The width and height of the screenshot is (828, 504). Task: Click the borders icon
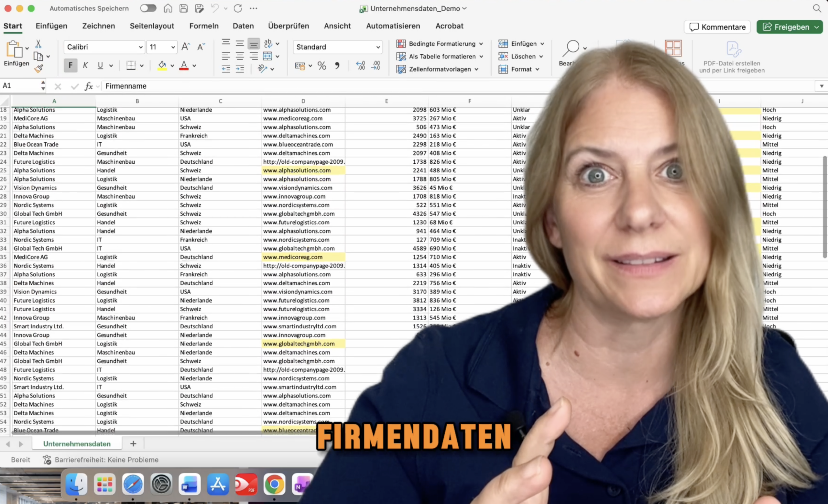131,65
